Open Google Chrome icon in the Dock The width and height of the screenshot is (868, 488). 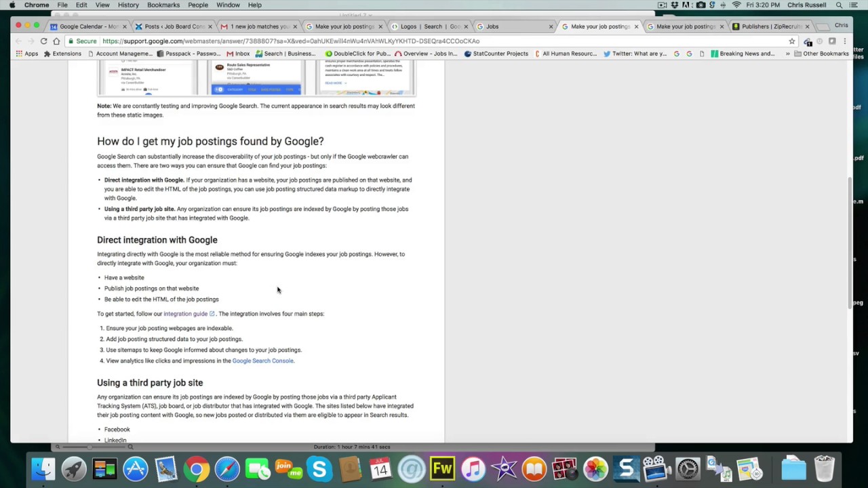tap(197, 469)
